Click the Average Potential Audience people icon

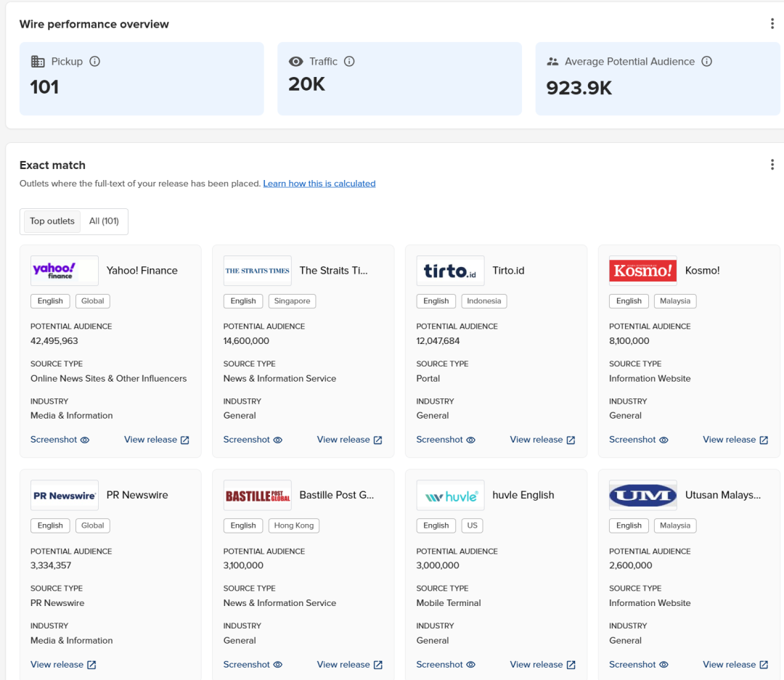pos(552,62)
